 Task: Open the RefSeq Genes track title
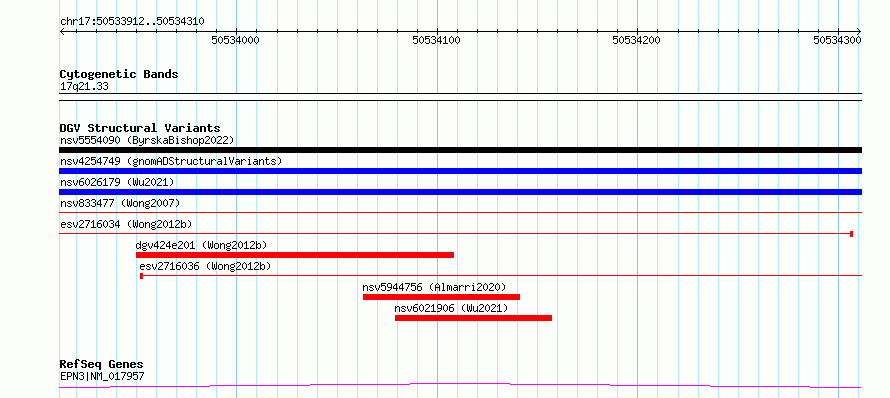(x=102, y=365)
